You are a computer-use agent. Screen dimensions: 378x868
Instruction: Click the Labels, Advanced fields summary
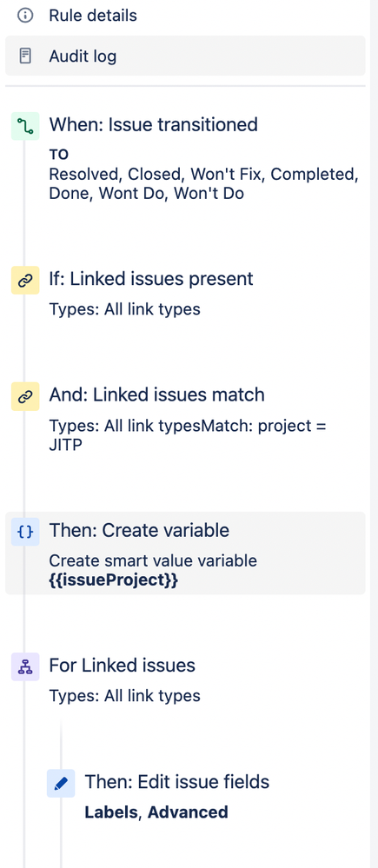(156, 812)
